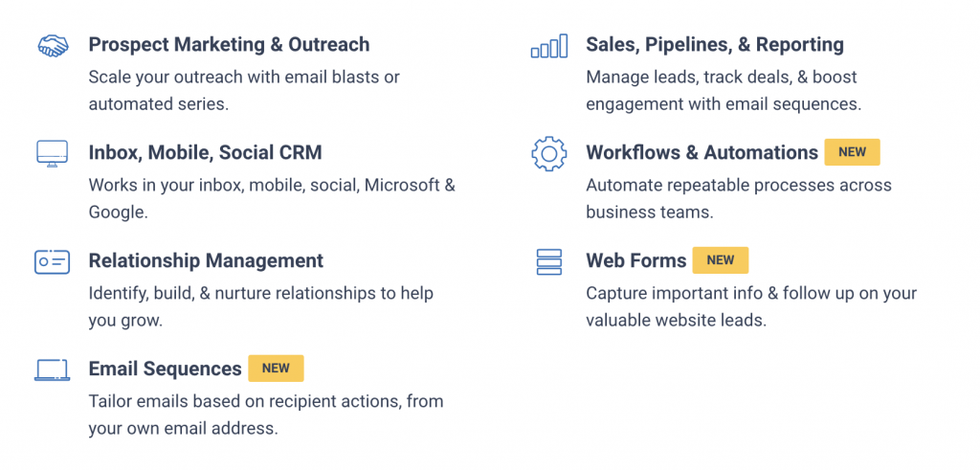Select the Relationship Management heading
Image resolution: width=980 pixels, height=470 pixels.
(206, 260)
